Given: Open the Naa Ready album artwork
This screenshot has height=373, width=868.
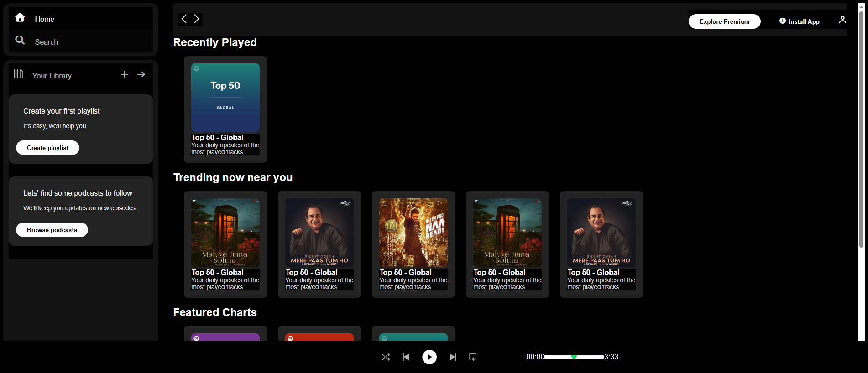Looking at the screenshot, I should coord(413,233).
